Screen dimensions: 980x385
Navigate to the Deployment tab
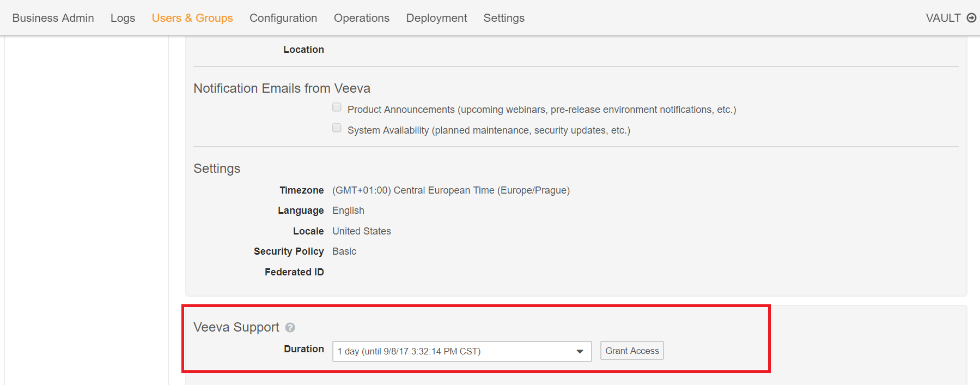tap(436, 18)
